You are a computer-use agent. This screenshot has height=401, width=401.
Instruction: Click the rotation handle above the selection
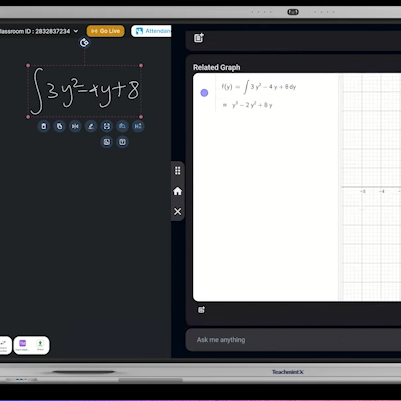point(84,43)
